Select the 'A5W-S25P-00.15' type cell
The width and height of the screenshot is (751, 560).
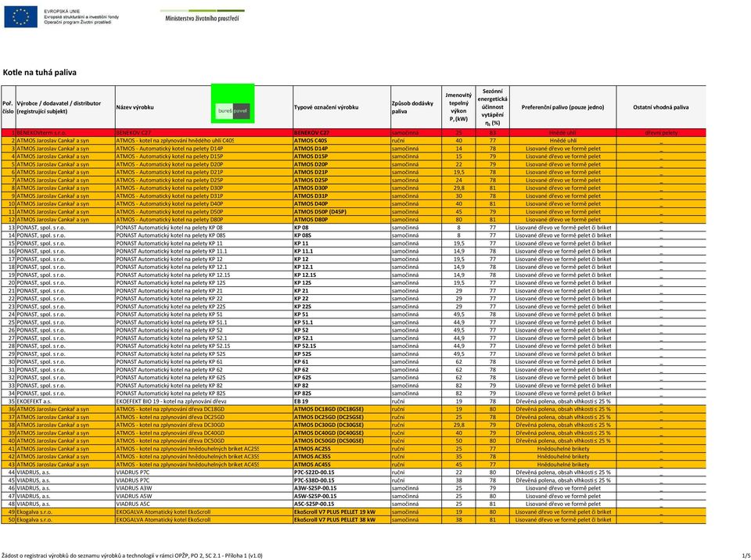pos(342,497)
